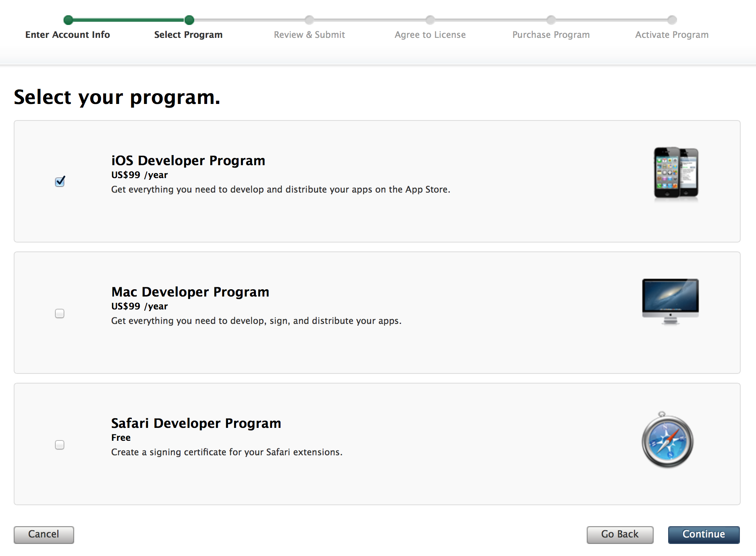Click the iMac image for Mac Developer Program
The image size is (756, 556).
point(671,301)
